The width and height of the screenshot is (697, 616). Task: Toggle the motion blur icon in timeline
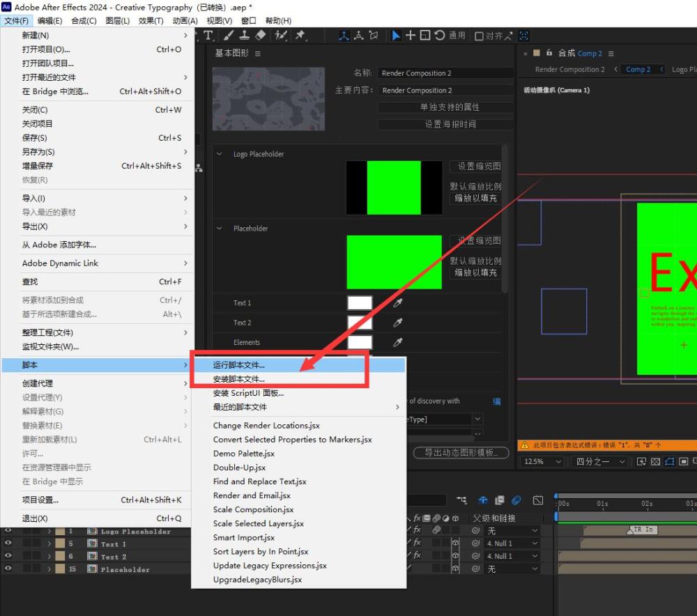point(516,500)
